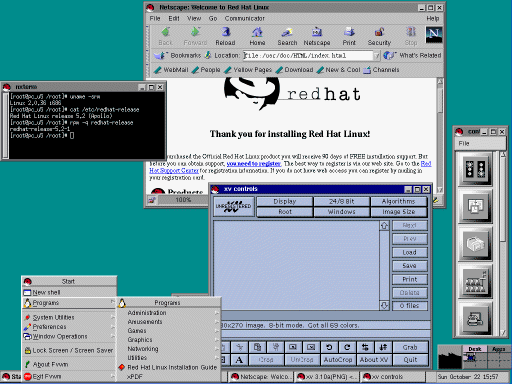Click the Save button in xv controls
Image resolution: width=512 pixels, height=384 pixels.
pyautogui.click(x=410, y=266)
